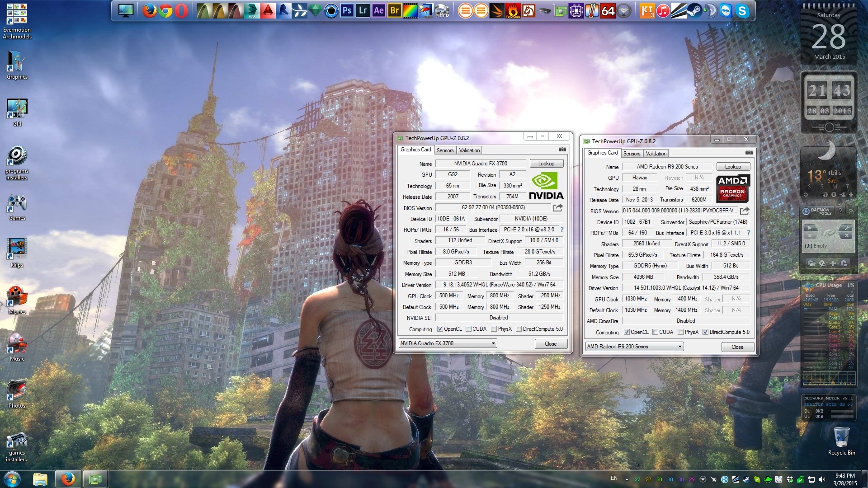Click the Skype icon in the dock
The width and height of the screenshot is (868, 488).
[x=742, y=10]
